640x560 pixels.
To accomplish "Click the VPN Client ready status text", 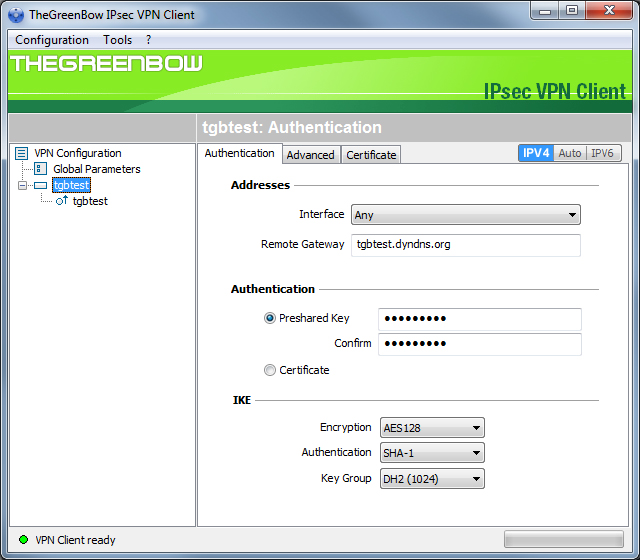I will coord(75,540).
